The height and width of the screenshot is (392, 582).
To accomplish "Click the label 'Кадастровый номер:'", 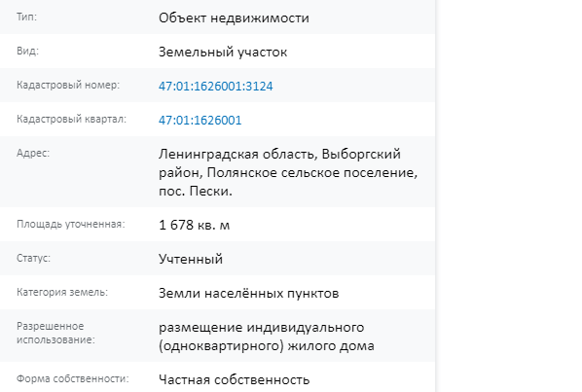I will 68,85.
